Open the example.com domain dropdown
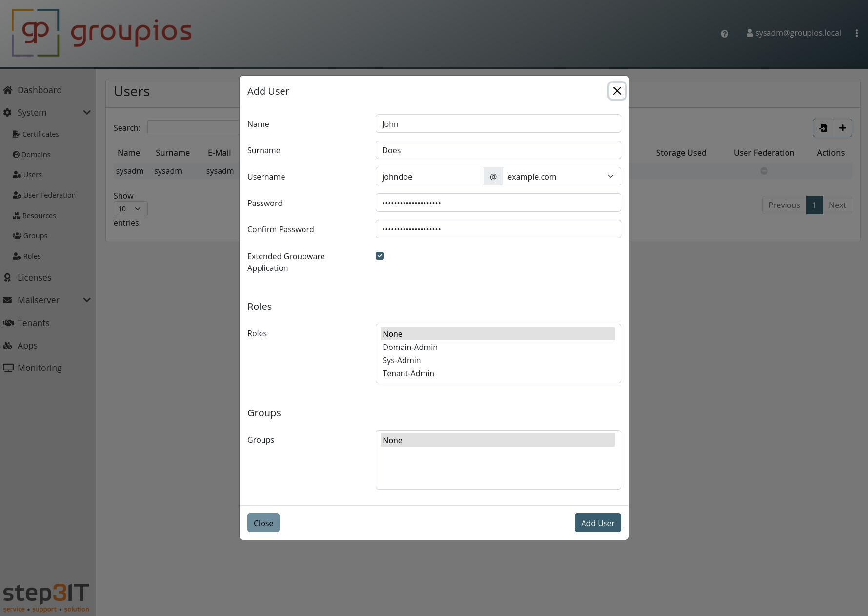868x616 pixels. pyautogui.click(x=561, y=176)
